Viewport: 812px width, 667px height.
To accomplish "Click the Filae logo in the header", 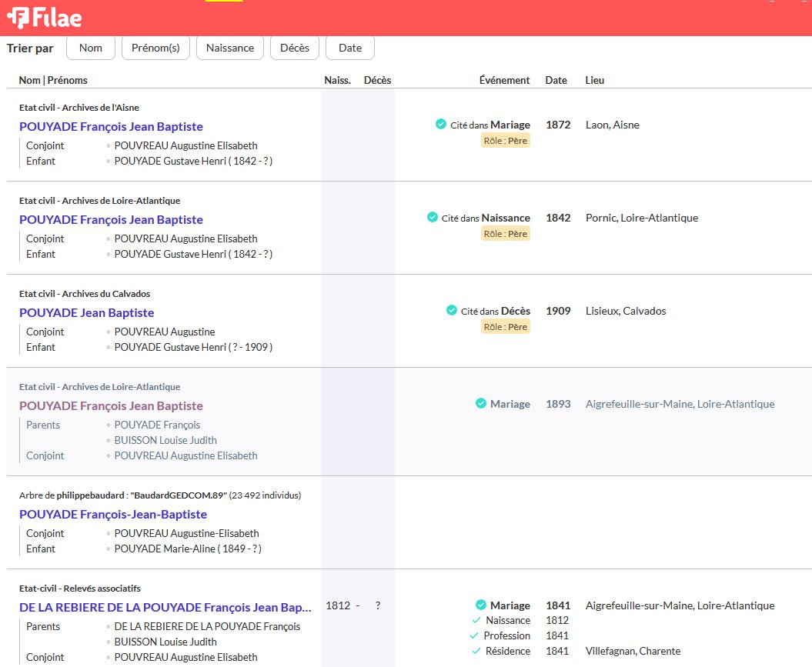I will 45,18.
